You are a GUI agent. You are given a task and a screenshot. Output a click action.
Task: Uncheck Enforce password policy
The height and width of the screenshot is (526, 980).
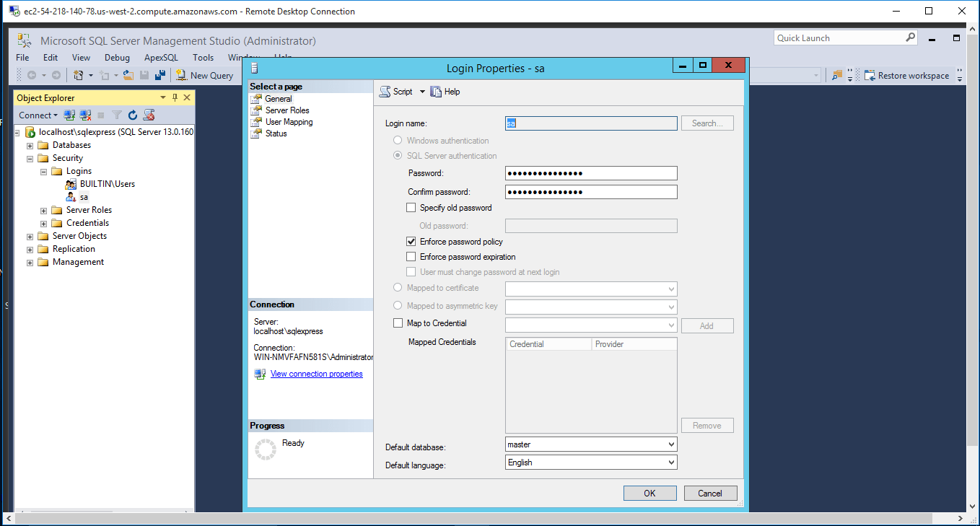coord(411,242)
